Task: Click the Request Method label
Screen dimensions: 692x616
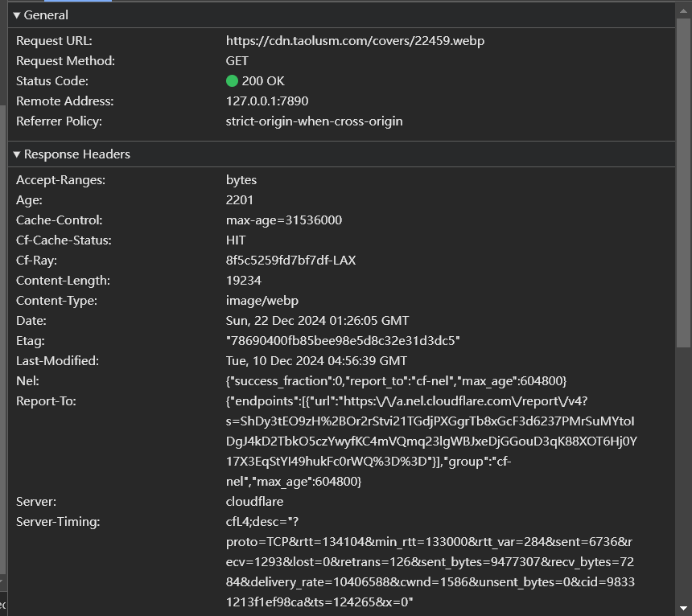Action: pyautogui.click(x=65, y=61)
